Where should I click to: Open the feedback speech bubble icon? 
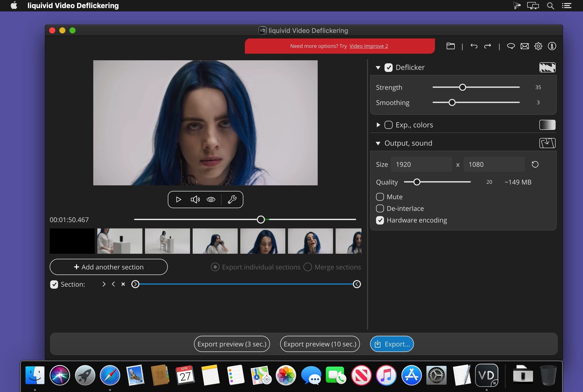[x=511, y=46]
